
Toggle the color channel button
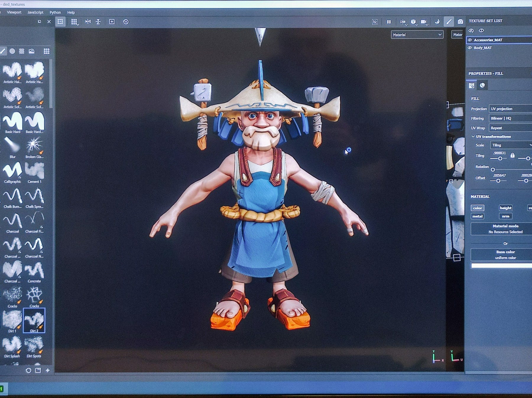coord(477,208)
